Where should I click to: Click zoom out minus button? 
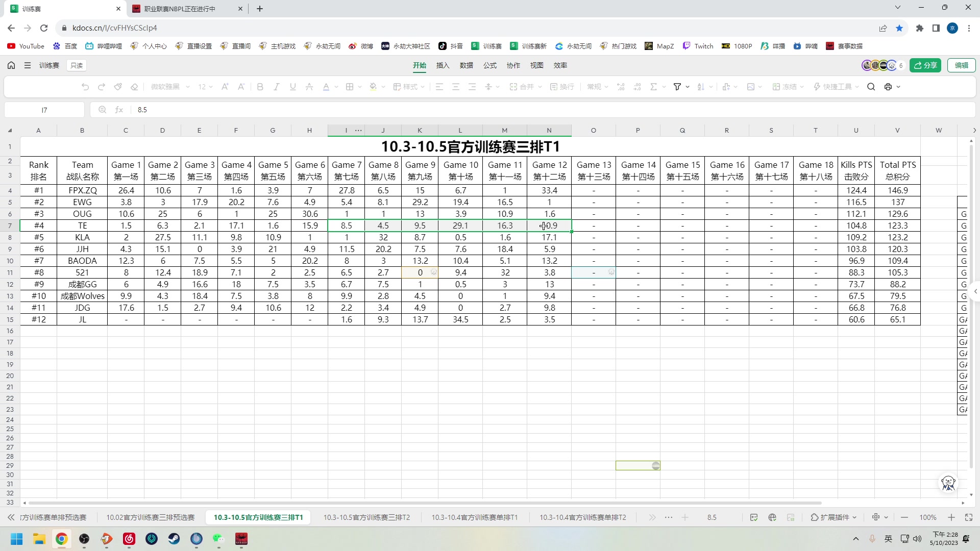(x=904, y=517)
